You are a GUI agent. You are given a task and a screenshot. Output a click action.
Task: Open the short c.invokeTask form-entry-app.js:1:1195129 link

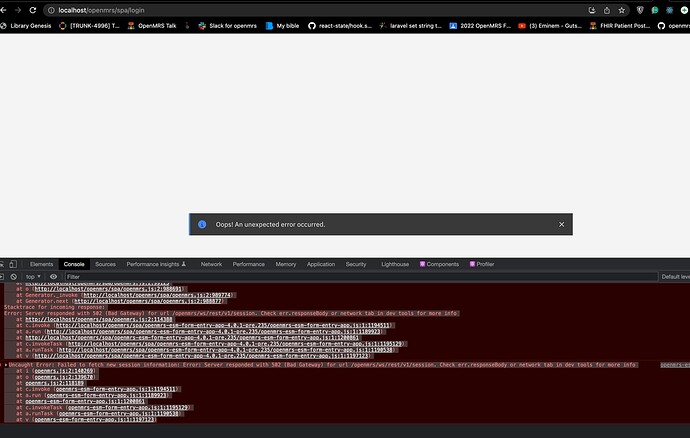click(x=128, y=408)
